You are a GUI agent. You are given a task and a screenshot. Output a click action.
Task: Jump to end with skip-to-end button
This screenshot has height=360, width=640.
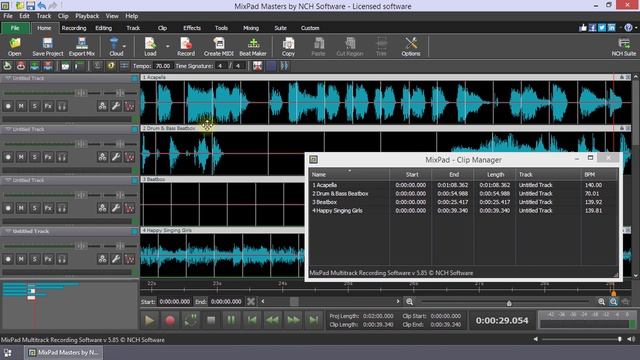(x=313, y=320)
